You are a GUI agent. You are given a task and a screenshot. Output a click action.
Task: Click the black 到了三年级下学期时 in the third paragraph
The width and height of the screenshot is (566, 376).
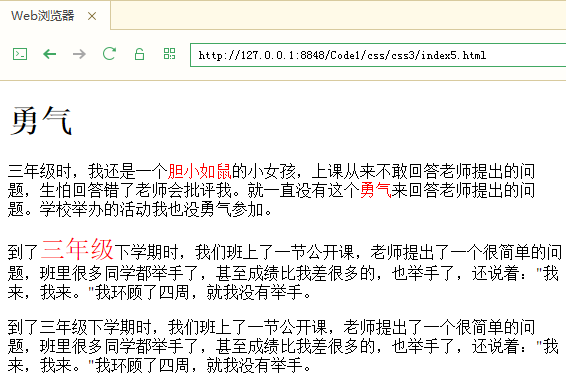click(79, 327)
